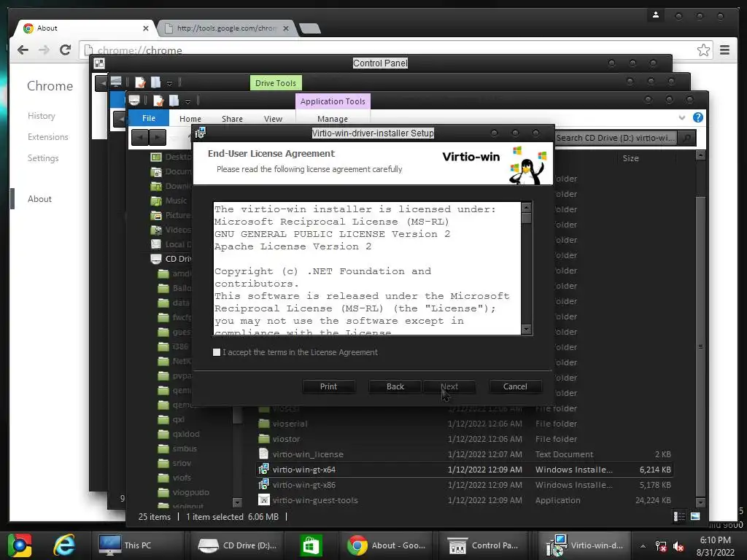The image size is (747, 560).
Task: Click the smbus folder in navigation tree
Action: (x=185, y=448)
